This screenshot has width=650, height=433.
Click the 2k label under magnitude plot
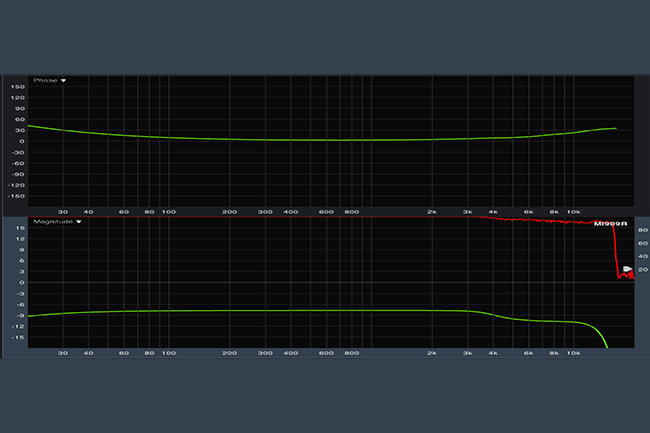pyautogui.click(x=432, y=353)
